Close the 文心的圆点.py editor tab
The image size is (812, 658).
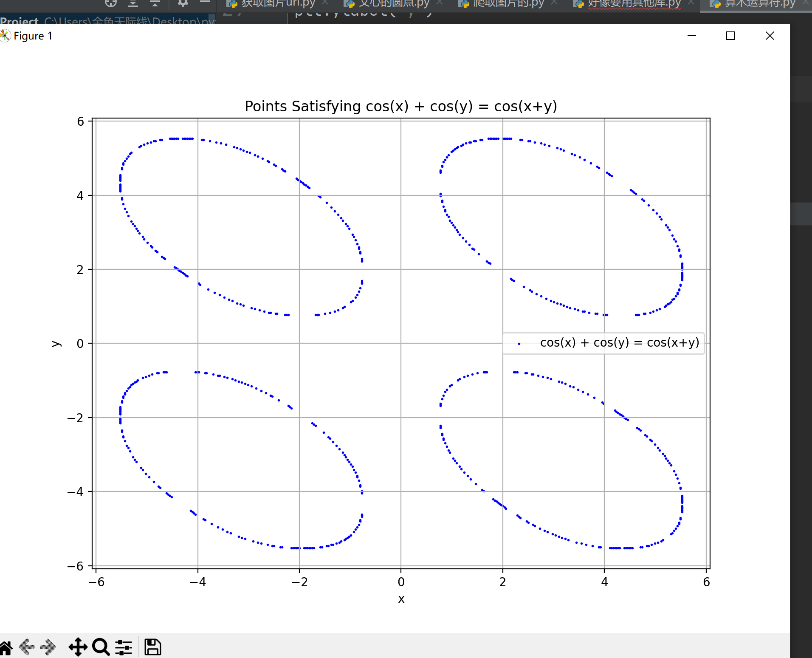(440, 3)
